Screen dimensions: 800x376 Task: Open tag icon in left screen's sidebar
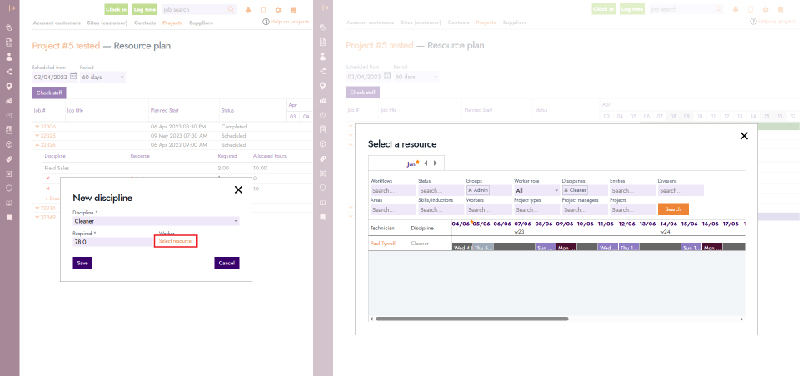[x=9, y=160]
